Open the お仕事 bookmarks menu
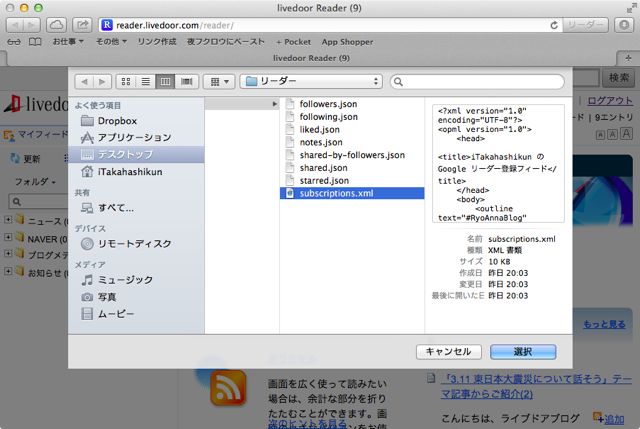The height and width of the screenshot is (429, 640). coord(68,42)
